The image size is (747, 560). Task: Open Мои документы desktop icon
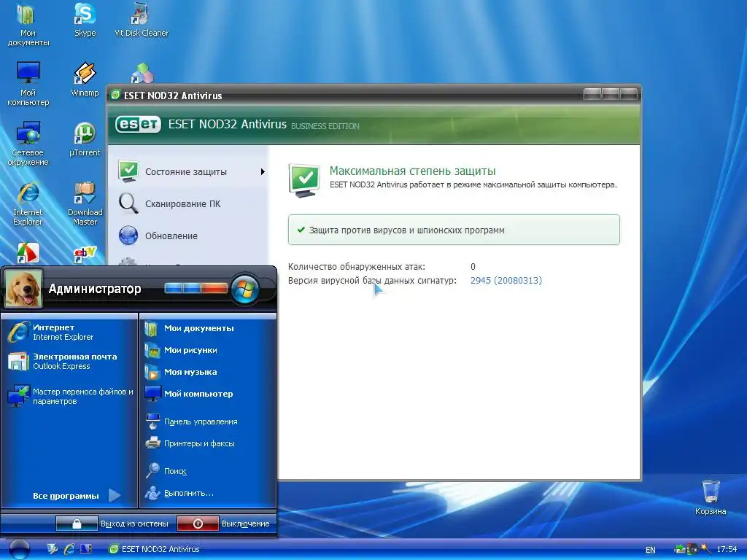(28, 25)
